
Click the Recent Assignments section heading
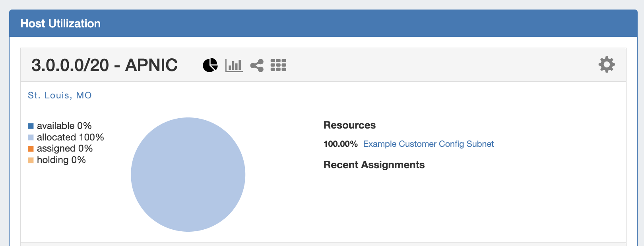pos(374,165)
